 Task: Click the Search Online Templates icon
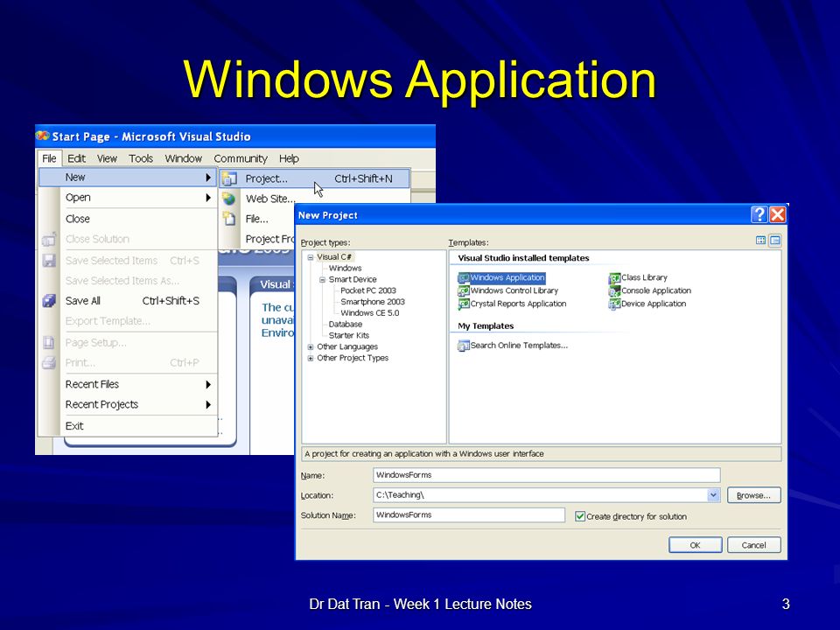[x=464, y=346]
